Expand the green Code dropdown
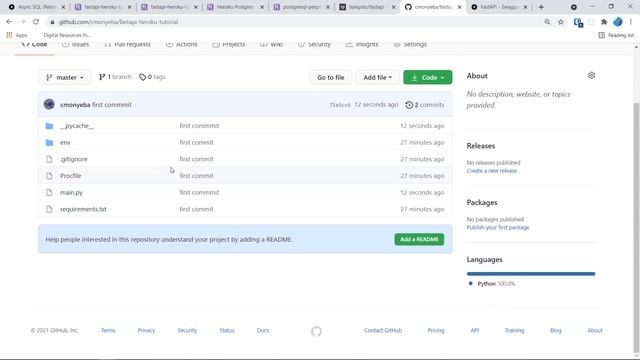 [428, 77]
